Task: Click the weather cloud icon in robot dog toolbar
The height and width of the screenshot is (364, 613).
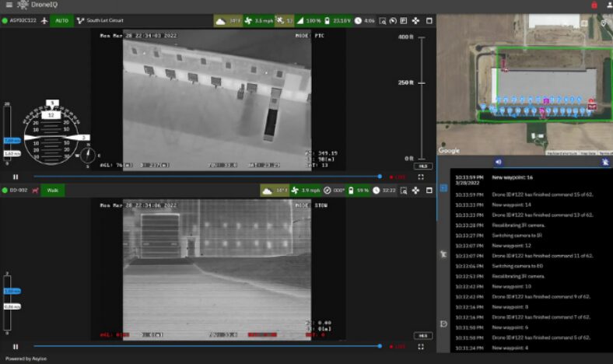Action: click(267, 191)
